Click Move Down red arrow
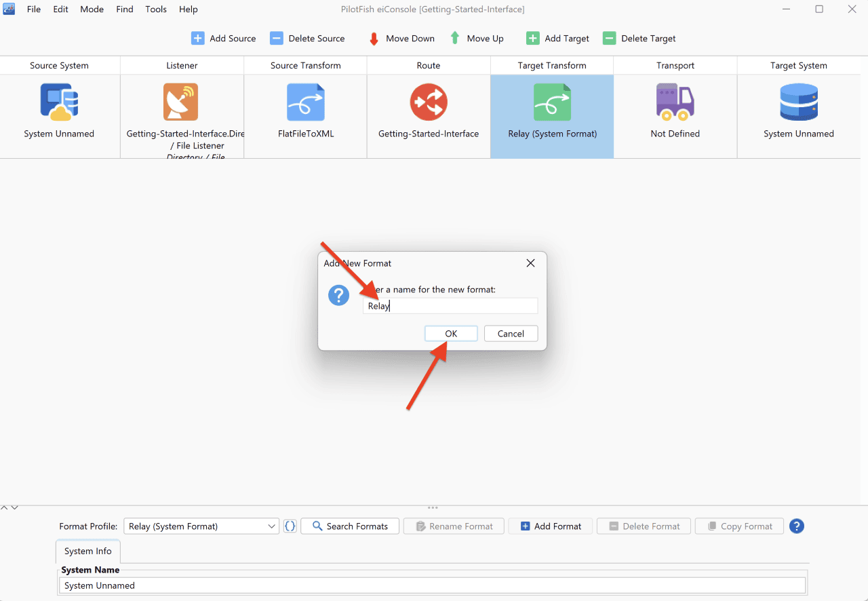The height and width of the screenshot is (601, 868). [374, 39]
